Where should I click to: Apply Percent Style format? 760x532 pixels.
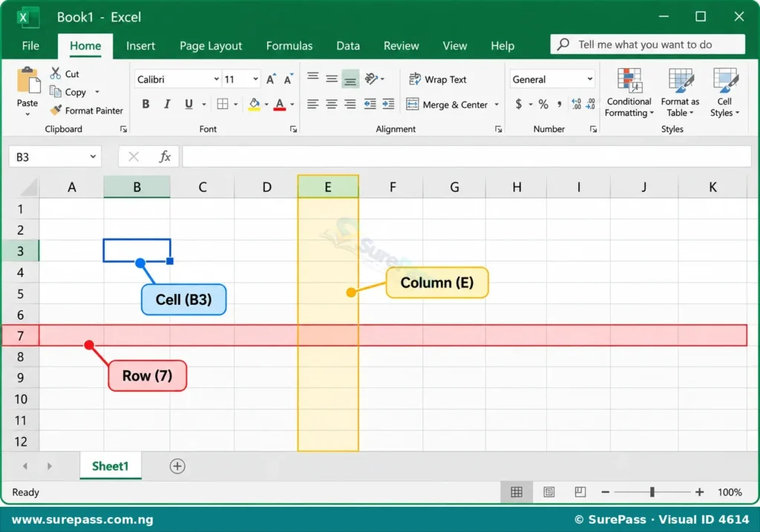(543, 104)
